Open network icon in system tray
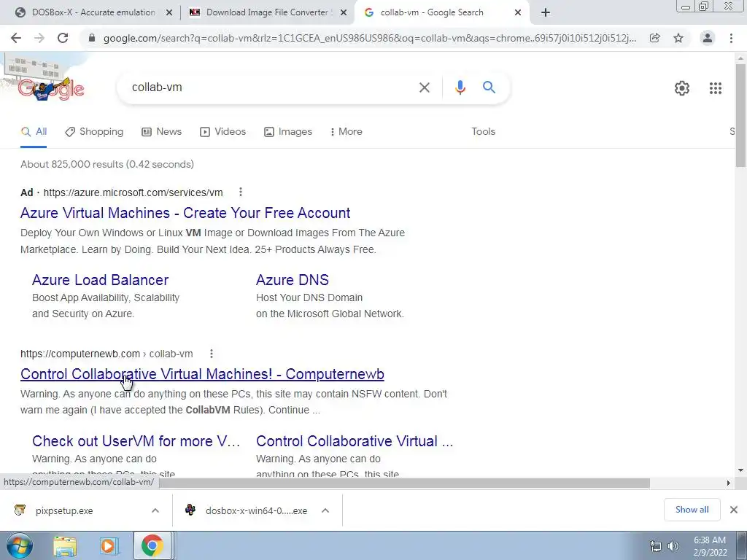The height and width of the screenshot is (560, 747). point(656,546)
